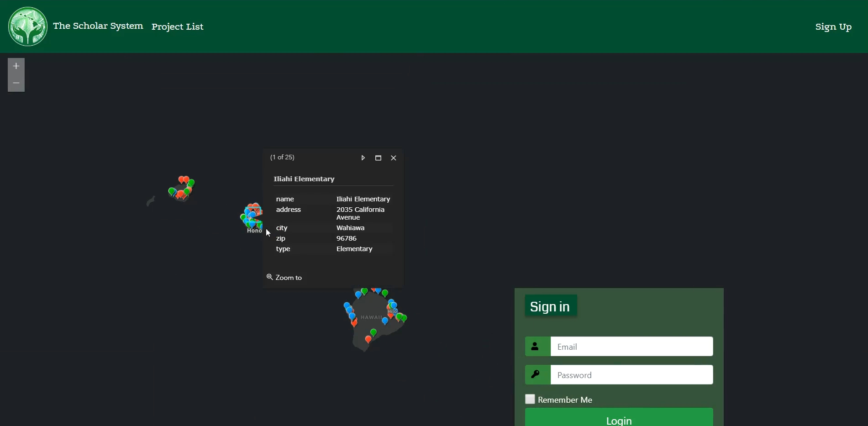Zoom out with the map minus button
Screen dimensions: 868x426
tap(16, 83)
